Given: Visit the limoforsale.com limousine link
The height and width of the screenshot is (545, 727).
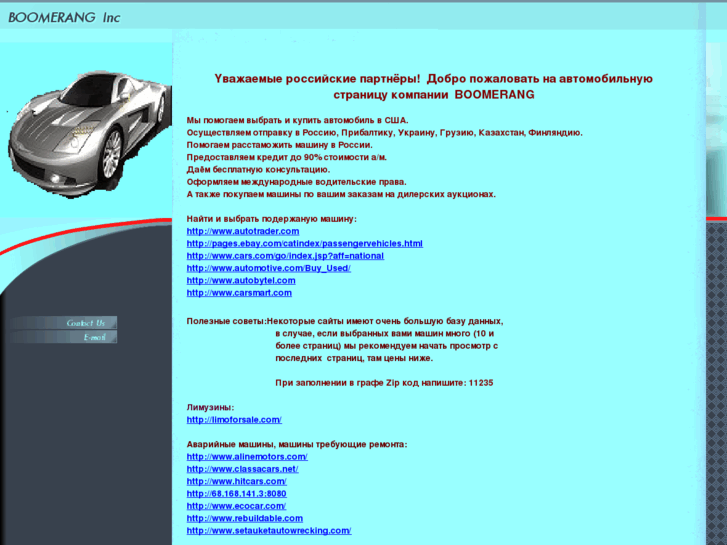Looking at the screenshot, I should (x=234, y=420).
